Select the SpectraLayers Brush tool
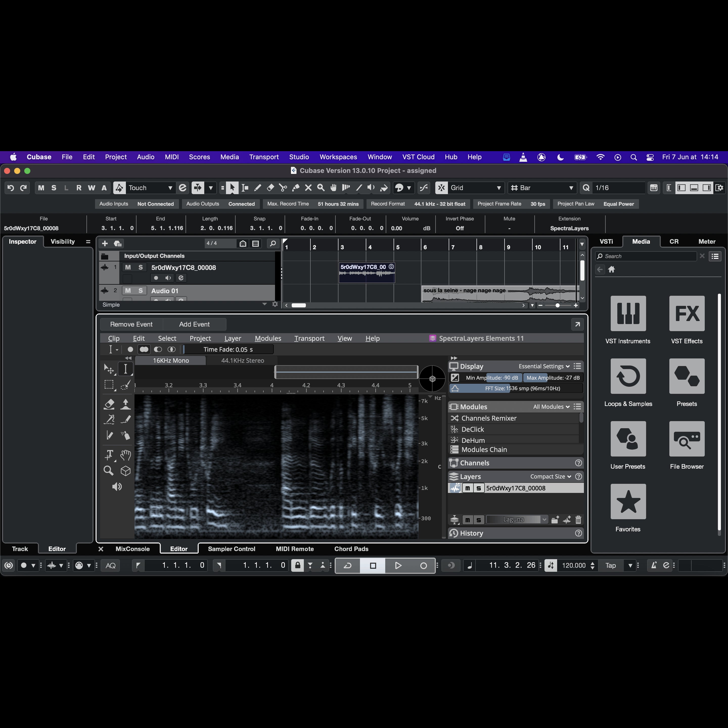728x728 pixels. [125, 419]
